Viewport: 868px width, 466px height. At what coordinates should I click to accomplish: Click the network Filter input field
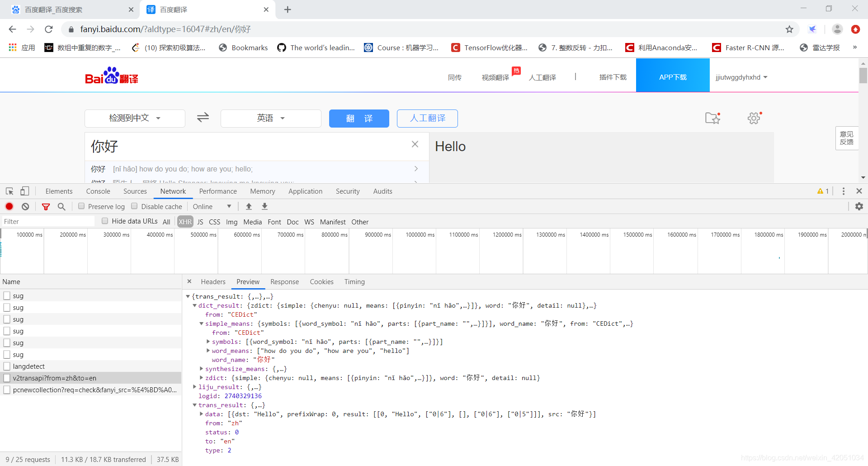pos(48,221)
